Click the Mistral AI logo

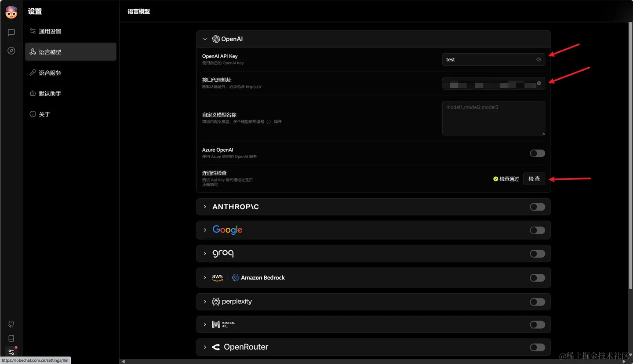tap(224, 324)
